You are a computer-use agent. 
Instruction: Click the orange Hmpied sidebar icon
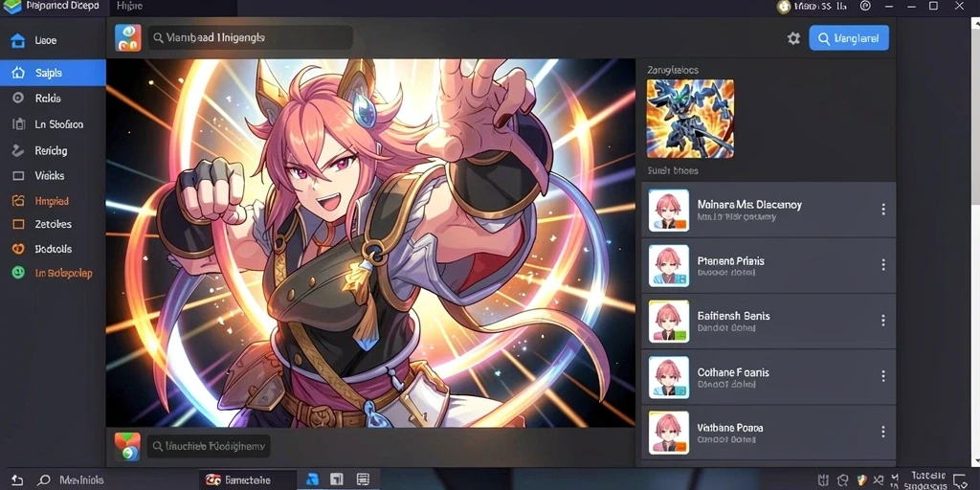click(18, 201)
